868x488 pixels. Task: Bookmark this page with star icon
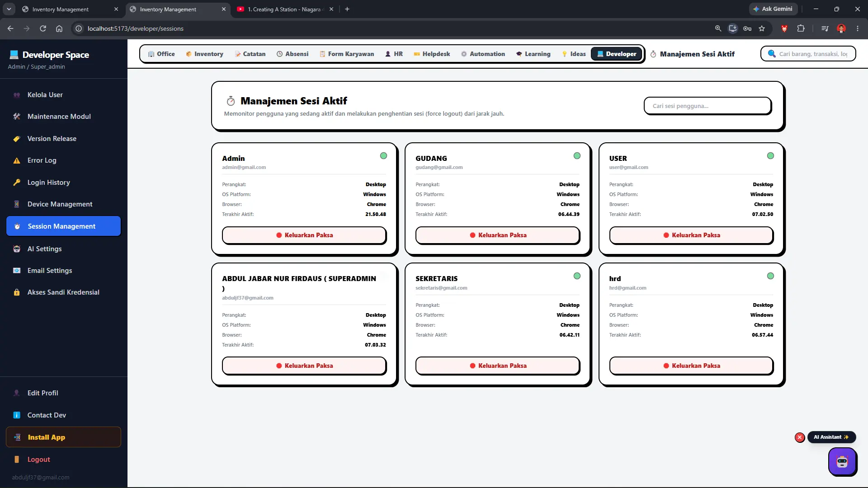pyautogui.click(x=762, y=28)
